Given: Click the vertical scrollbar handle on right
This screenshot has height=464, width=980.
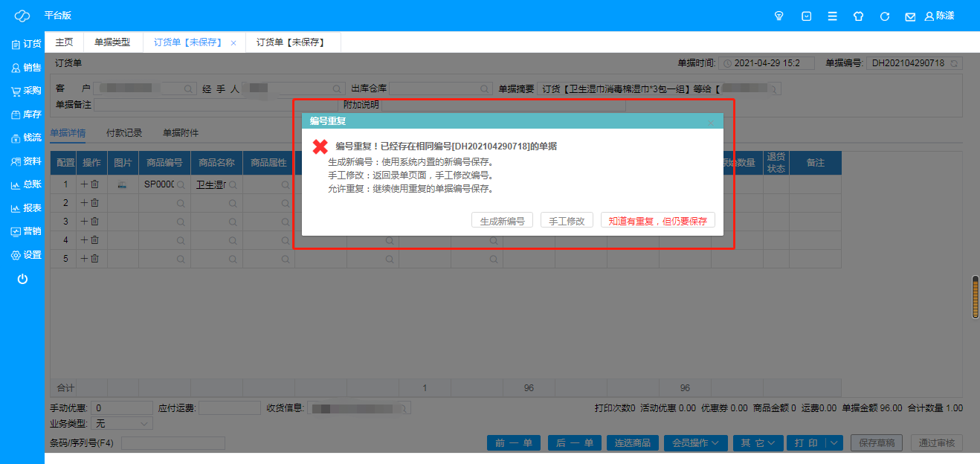Looking at the screenshot, I should click(976, 297).
